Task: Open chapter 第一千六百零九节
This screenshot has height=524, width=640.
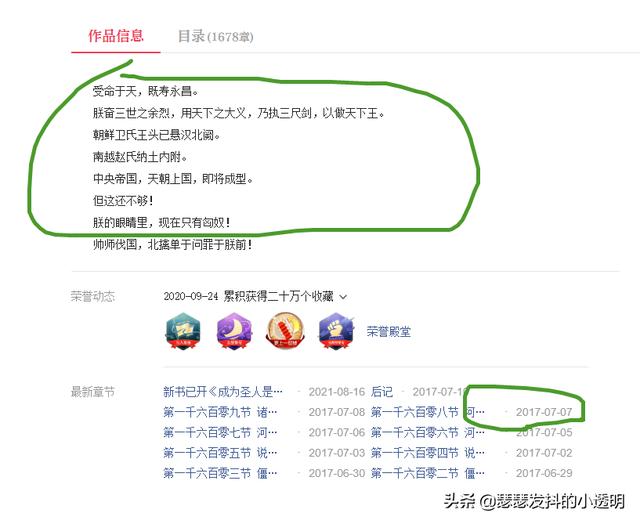Action: tap(220, 412)
